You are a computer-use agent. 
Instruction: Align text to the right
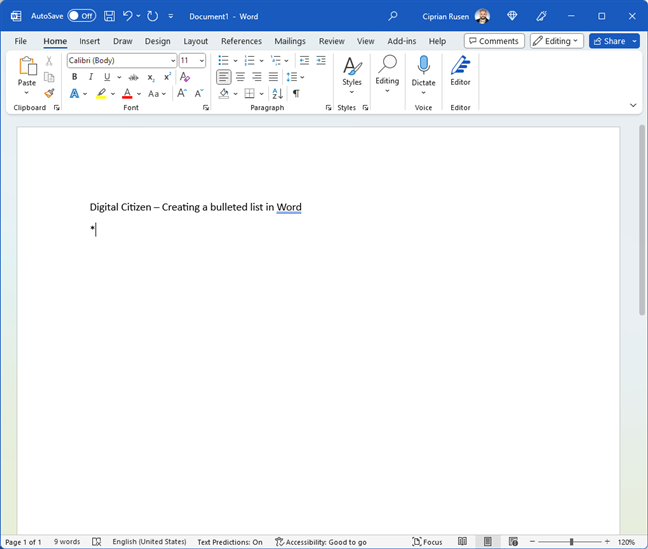coord(257,77)
